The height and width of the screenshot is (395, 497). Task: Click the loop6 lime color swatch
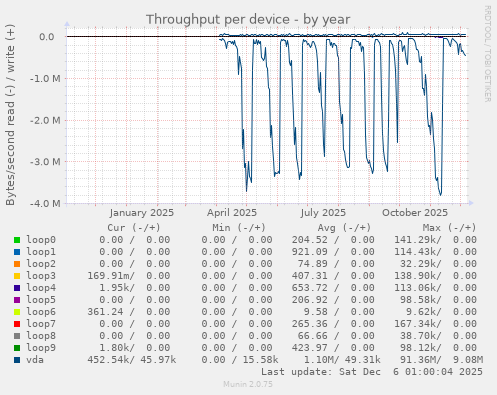[17, 312]
